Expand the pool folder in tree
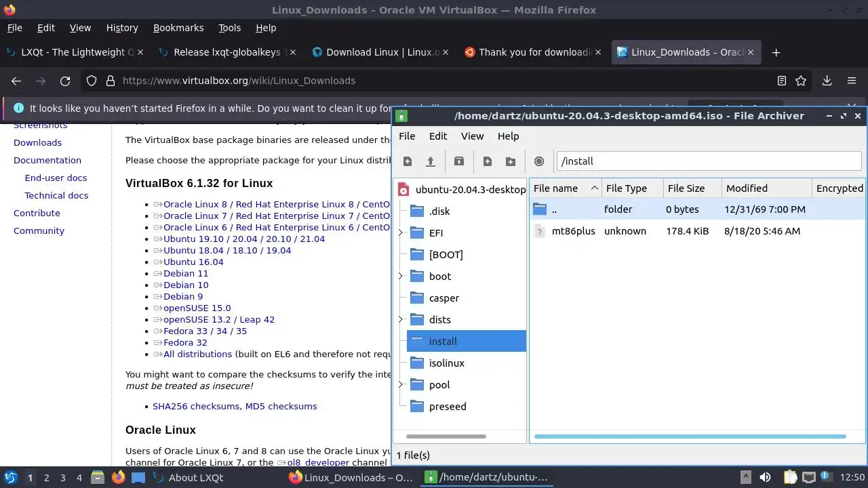The width and height of the screenshot is (868, 488). [401, 385]
